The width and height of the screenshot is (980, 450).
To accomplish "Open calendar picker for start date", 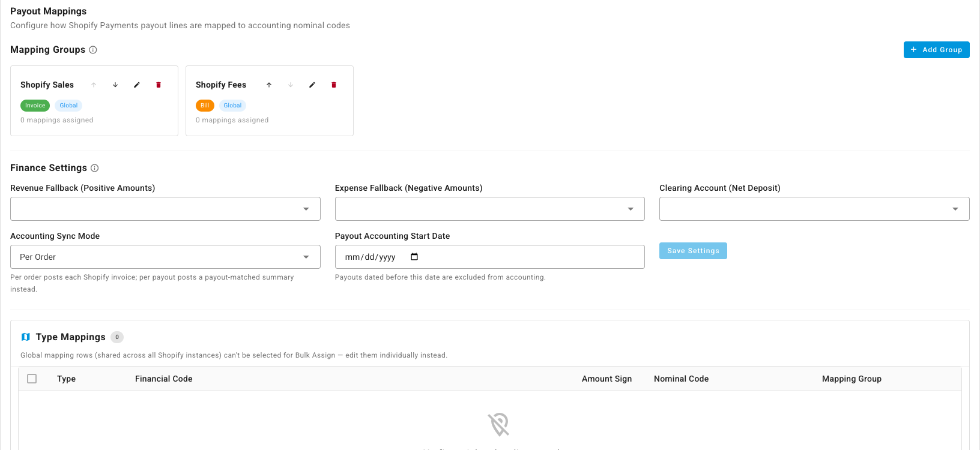I will pyautogui.click(x=414, y=257).
